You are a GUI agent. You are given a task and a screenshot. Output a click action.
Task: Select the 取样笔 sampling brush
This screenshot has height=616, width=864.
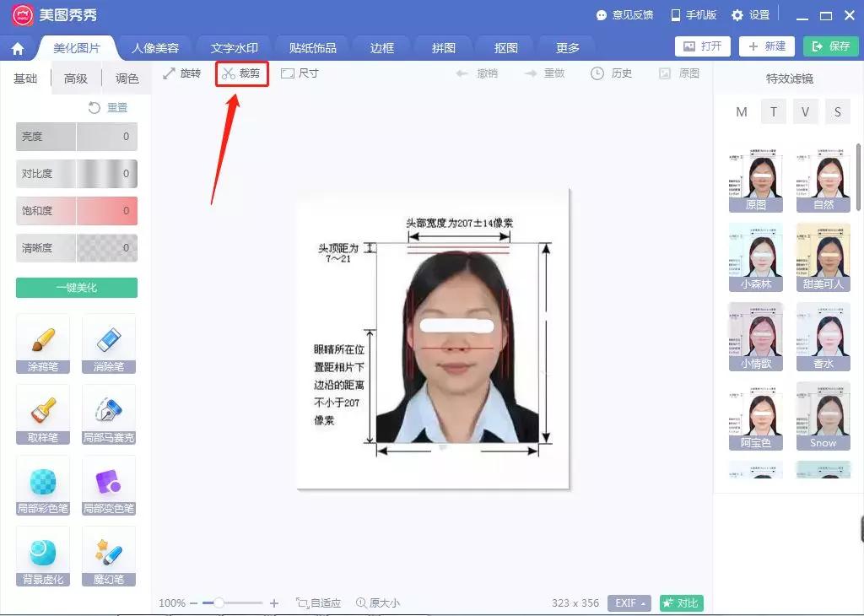[x=43, y=414]
